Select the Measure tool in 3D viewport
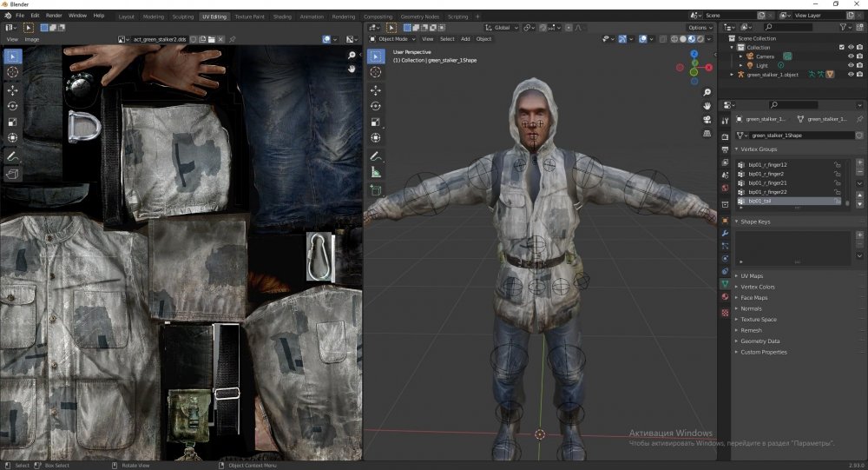This screenshot has width=868, height=470. point(375,172)
